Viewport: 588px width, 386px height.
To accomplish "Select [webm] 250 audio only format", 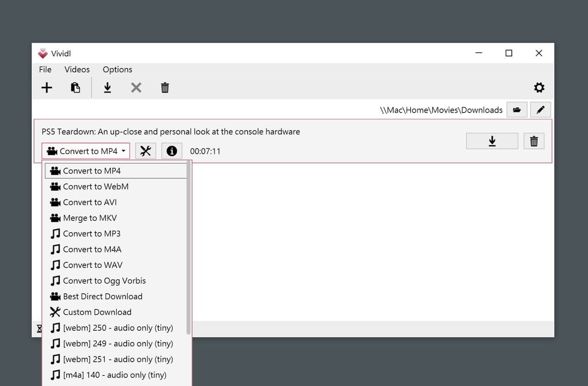I will [116, 328].
